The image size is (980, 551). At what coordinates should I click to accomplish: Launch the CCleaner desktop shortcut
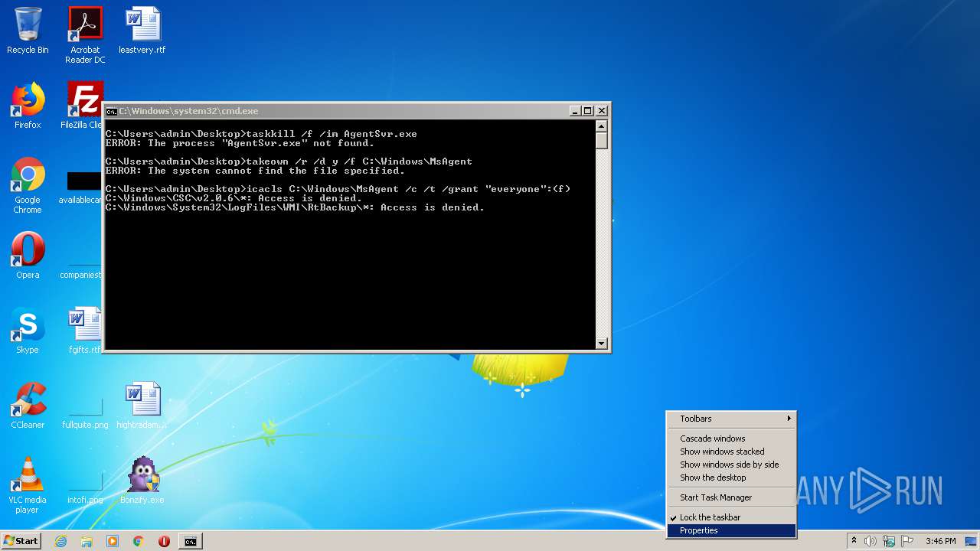coord(28,406)
